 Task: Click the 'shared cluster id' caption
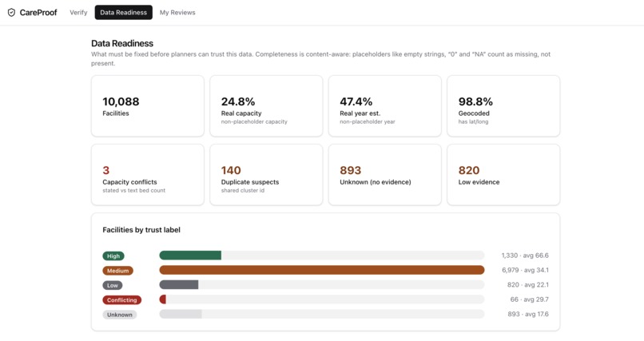[x=243, y=190]
